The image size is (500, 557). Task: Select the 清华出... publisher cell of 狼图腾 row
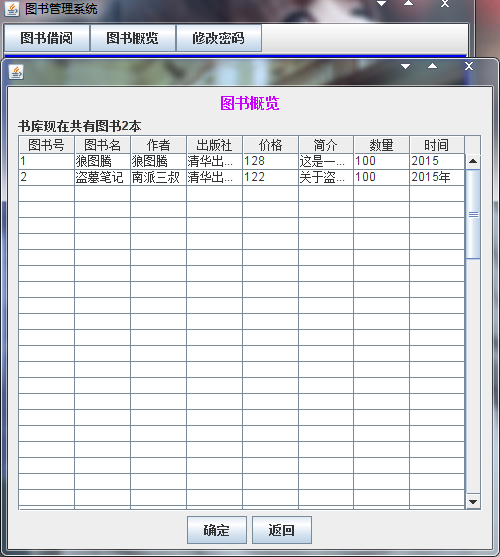click(214, 161)
